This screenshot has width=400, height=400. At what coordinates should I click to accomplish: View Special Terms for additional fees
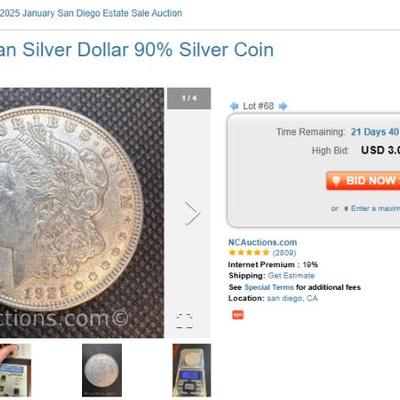269,287
